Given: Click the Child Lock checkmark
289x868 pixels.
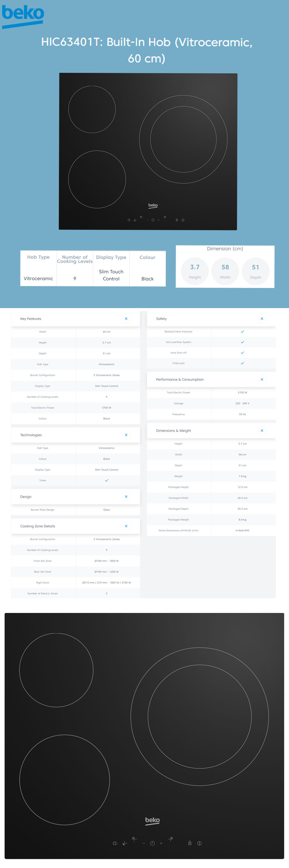Looking at the screenshot, I should tap(242, 363).
